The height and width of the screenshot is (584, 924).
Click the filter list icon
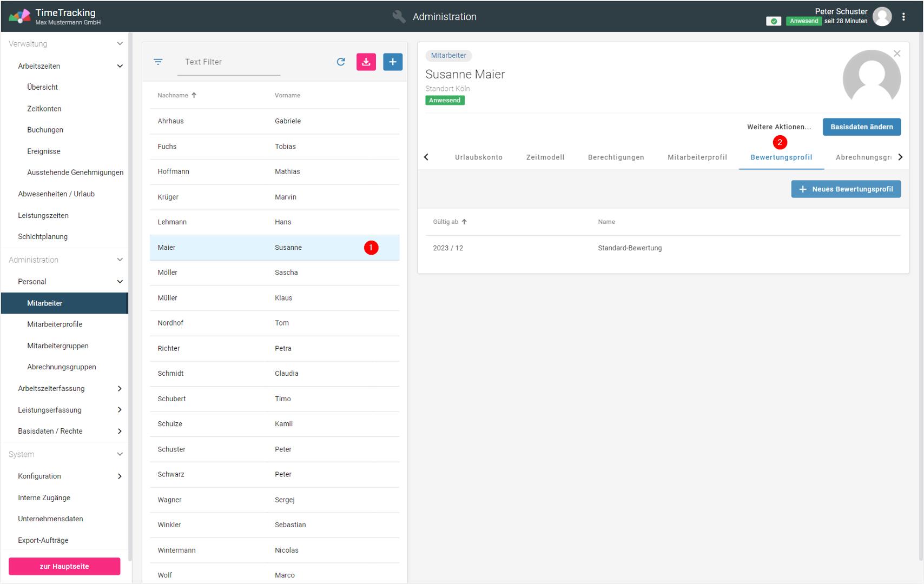pos(158,62)
